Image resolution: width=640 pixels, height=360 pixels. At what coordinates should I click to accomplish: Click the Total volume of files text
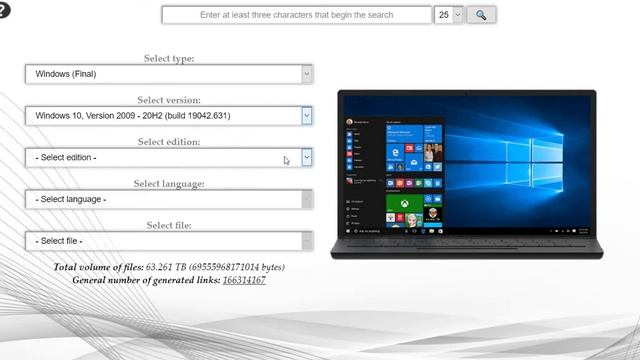[169, 267]
